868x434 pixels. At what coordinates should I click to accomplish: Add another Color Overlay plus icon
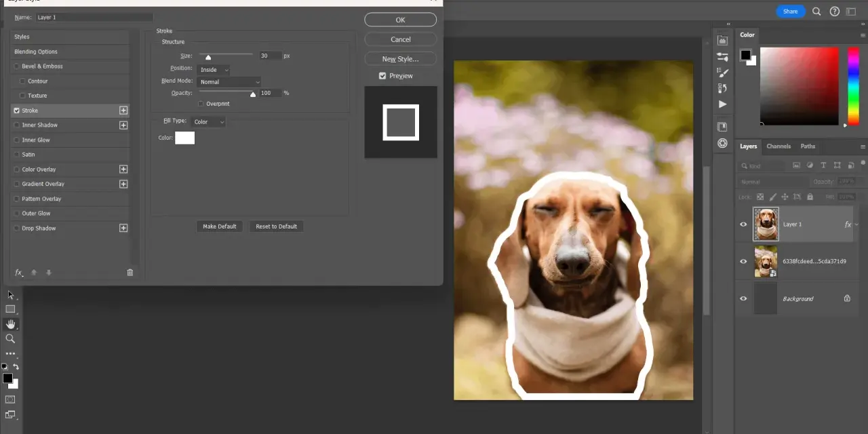pyautogui.click(x=123, y=170)
